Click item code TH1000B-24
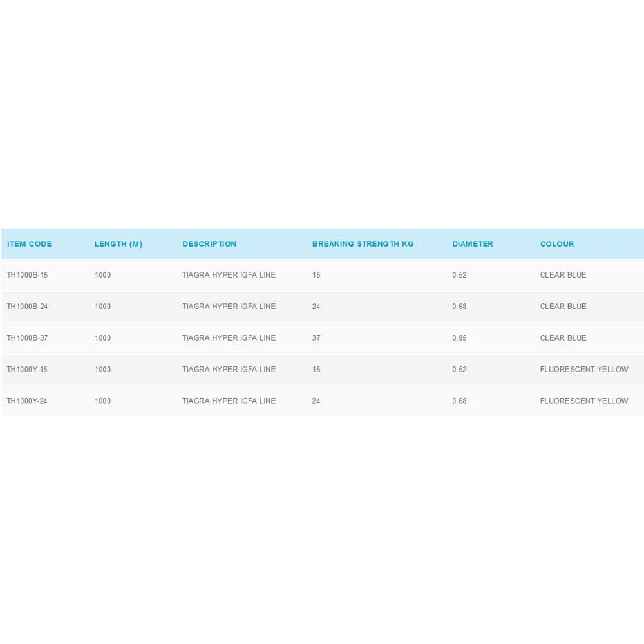Viewport: 644px width, 644px height. click(28, 307)
